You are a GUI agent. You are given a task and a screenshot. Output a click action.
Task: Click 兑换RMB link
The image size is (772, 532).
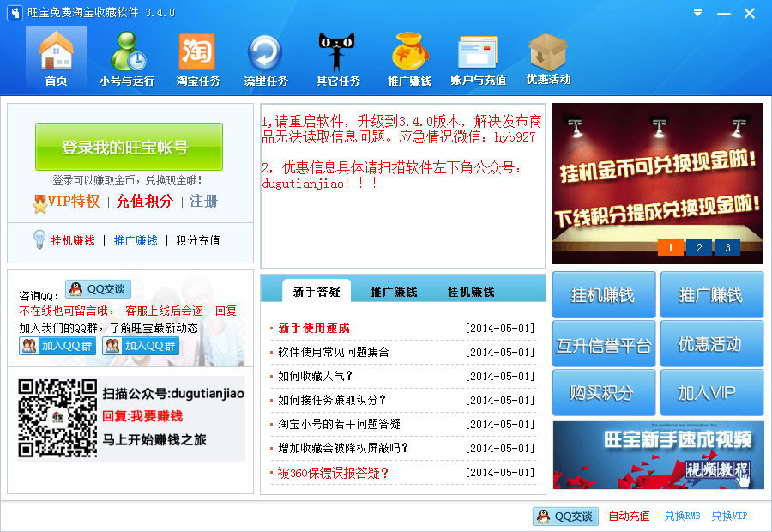683,516
